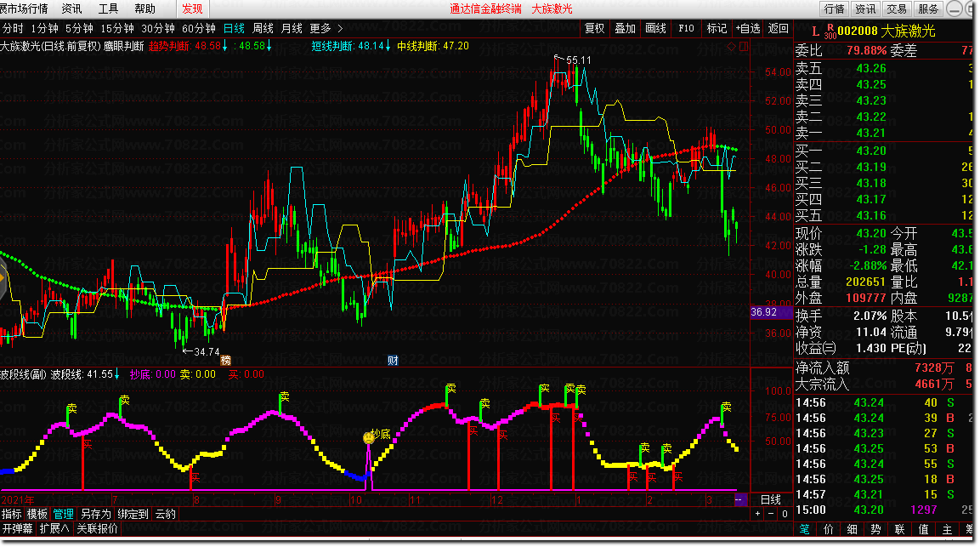Screen dimensions: 980x547
Task: Click the arrow tab at chart left edge
Action: 3,278
